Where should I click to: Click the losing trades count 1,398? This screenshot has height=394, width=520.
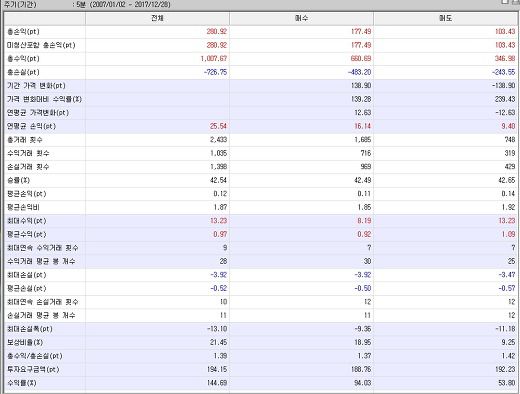pos(219,167)
